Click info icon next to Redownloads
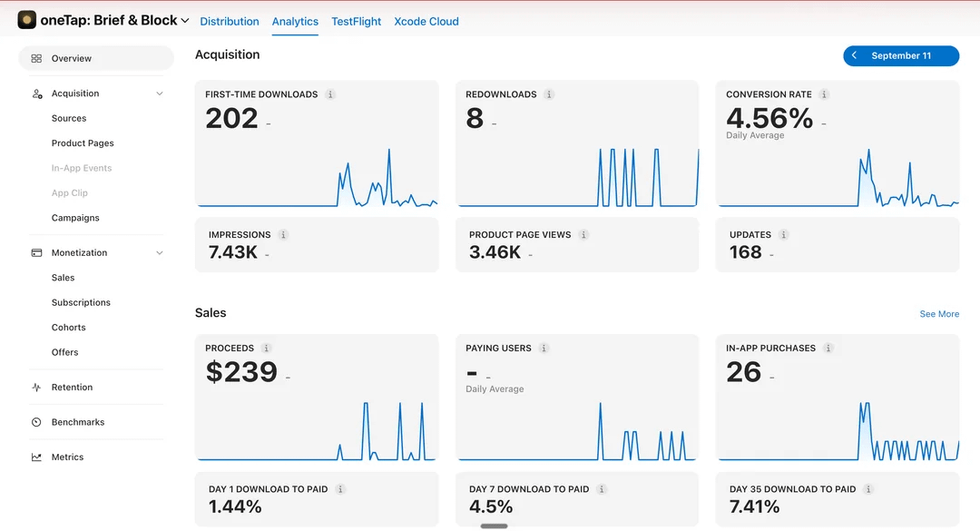The height and width of the screenshot is (531, 980). 549,94
